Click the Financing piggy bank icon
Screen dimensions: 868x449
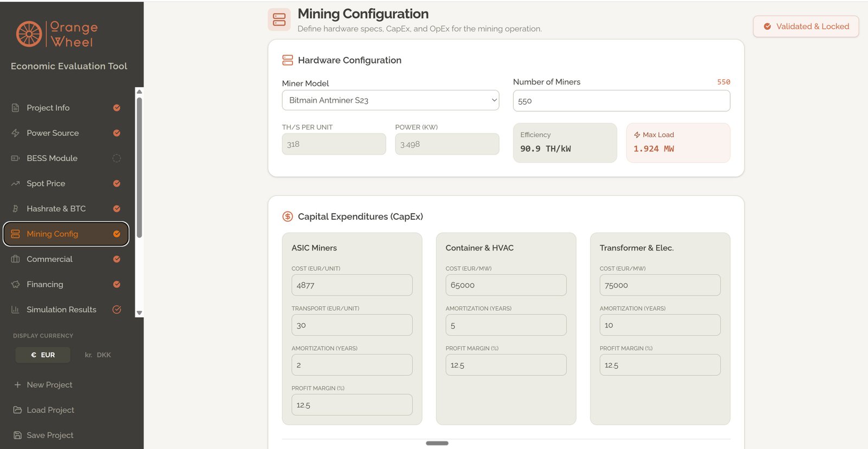coord(15,284)
